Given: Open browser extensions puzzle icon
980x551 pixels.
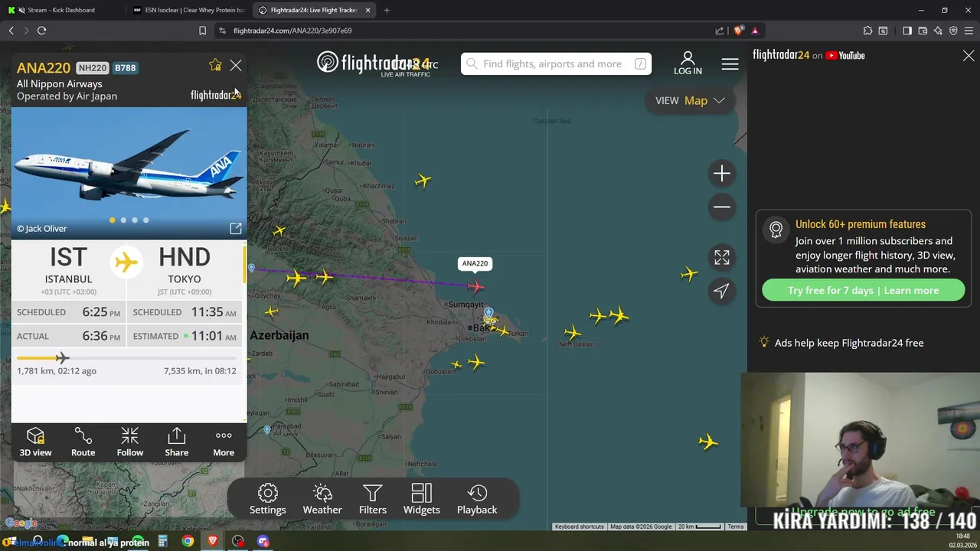Looking at the screenshot, I should [867, 31].
